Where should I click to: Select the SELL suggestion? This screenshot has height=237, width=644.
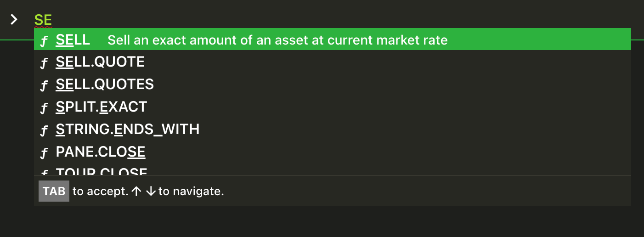click(x=333, y=39)
